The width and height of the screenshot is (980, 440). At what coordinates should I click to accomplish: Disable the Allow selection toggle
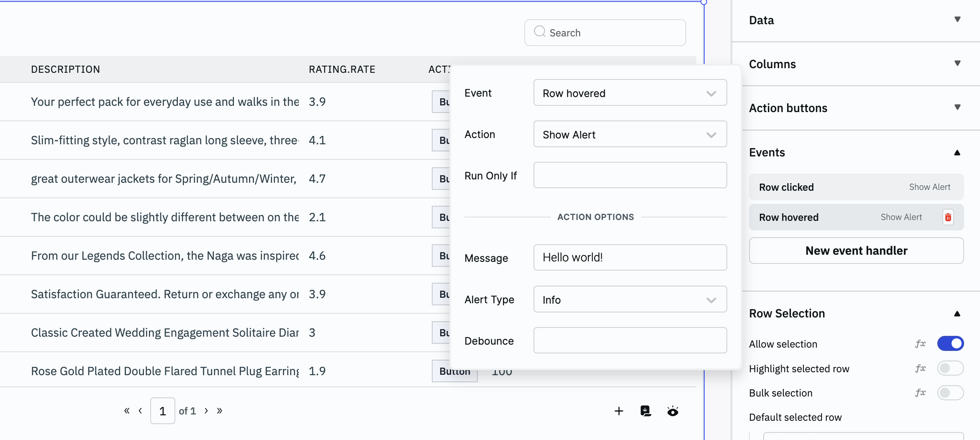950,344
